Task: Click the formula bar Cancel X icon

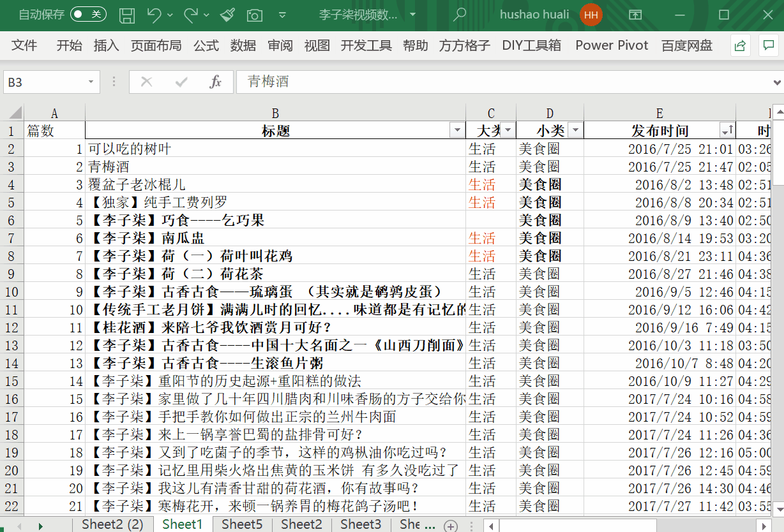Action: tap(147, 82)
